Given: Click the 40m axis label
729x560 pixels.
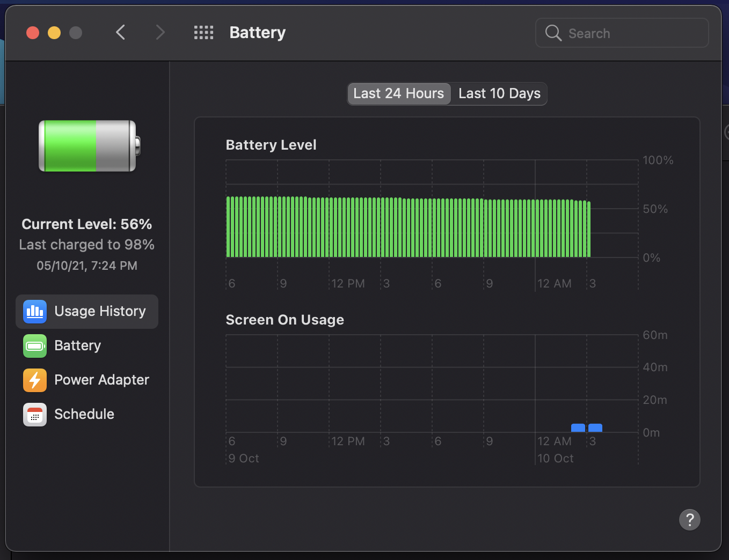Looking at the screenshot, I should coord(655,367).
